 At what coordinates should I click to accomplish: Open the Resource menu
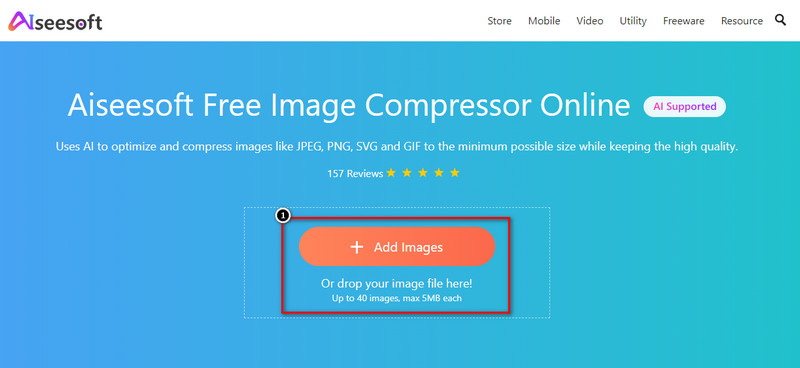point(742,21)
